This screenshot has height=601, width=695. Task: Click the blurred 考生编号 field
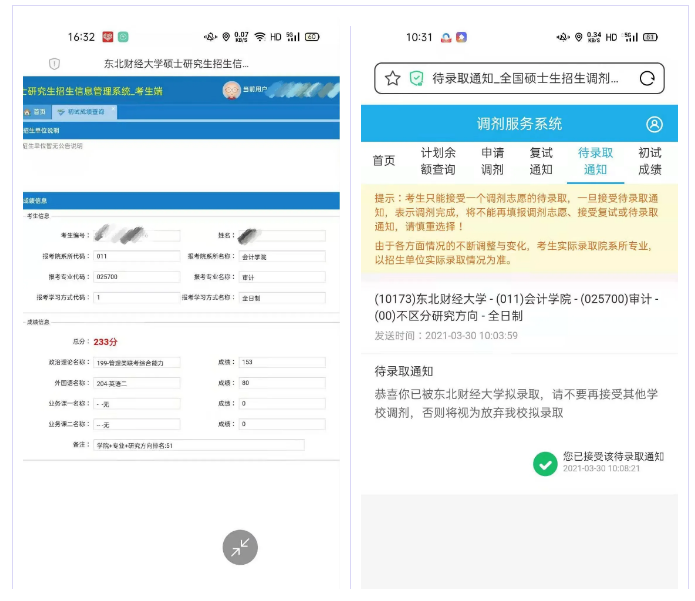pyautogui.click(x=137, y=235)
